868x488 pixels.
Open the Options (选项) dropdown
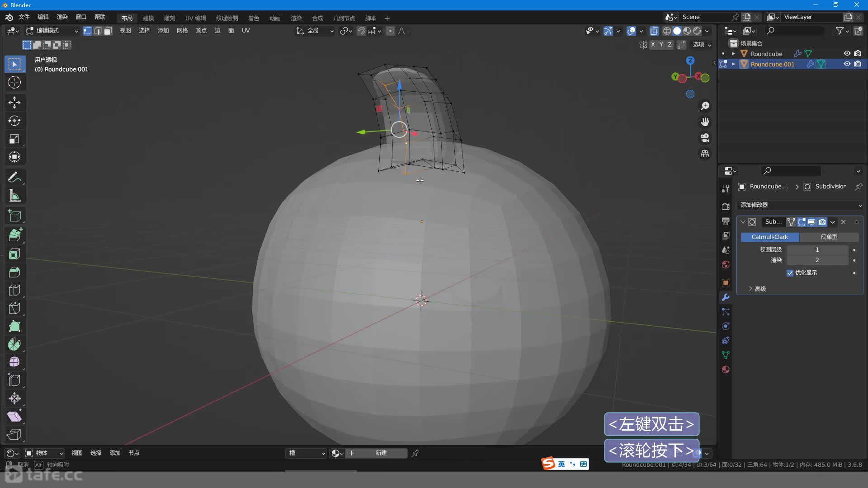(702, 44)
